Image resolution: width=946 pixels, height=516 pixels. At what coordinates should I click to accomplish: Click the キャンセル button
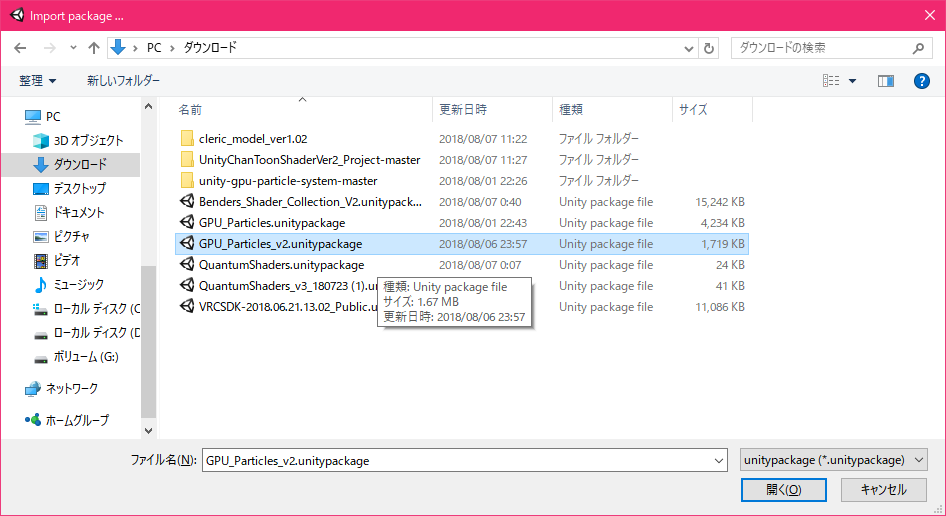883,489
